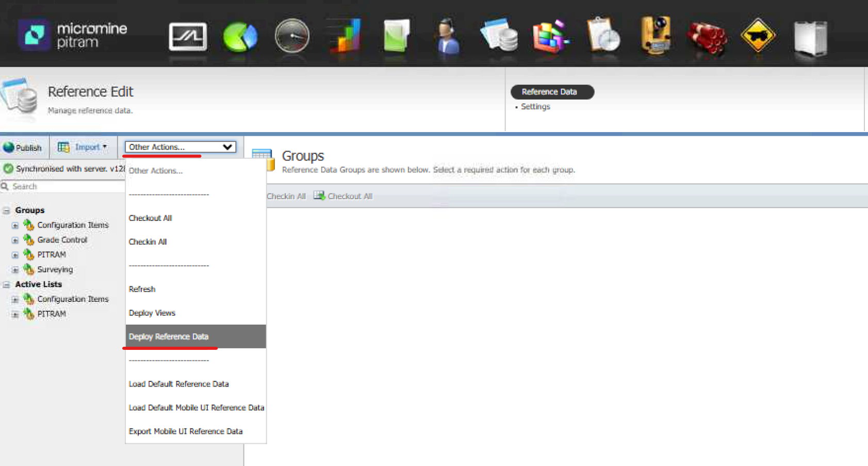This screenshot has height=466, width=868.
Task: Open the Settings link
Action: click(x=535, y=107)
